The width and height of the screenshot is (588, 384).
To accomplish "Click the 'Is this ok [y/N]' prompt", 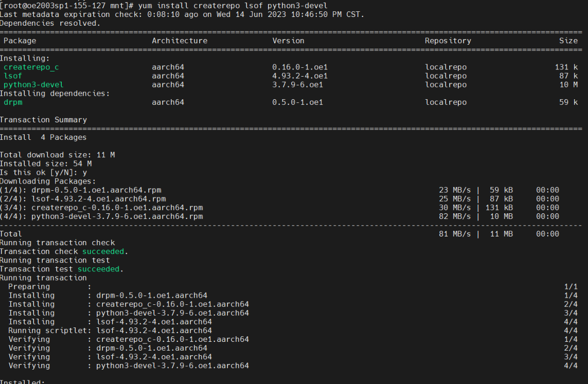I will [43, 172].
